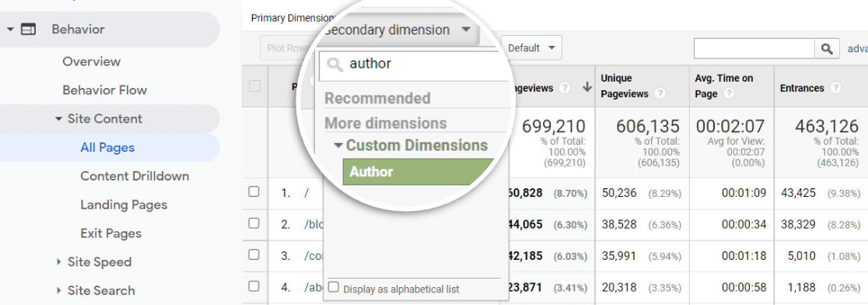The width and height of the screenshot is (868, 305).
Task: Select All Pages report
Action: (x=107, y=148)
